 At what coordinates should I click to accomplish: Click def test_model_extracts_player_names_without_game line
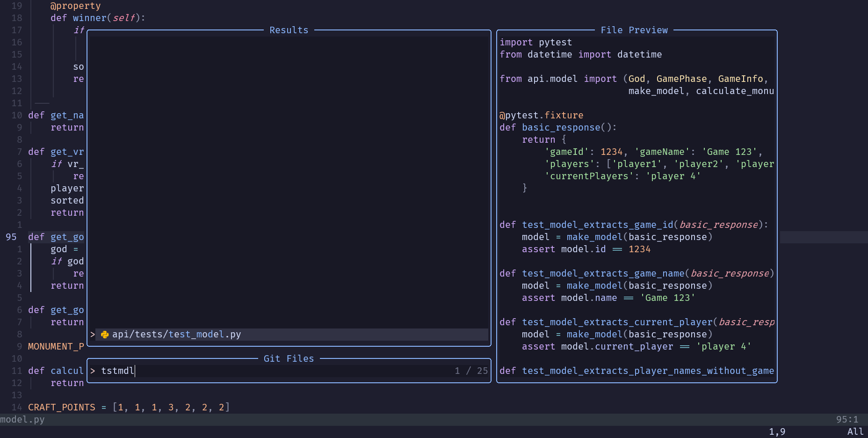(637, 371)
